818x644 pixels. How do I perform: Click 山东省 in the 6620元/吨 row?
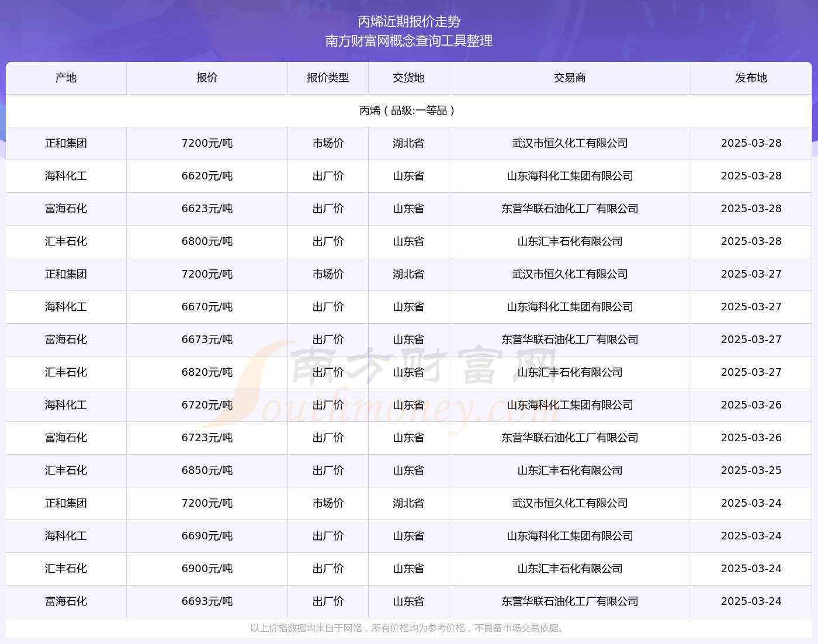[408, 176]
